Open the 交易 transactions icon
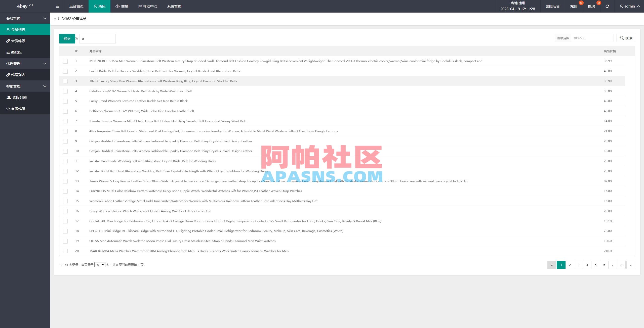Viewport: 644px width, 328px height. (117, 6)
